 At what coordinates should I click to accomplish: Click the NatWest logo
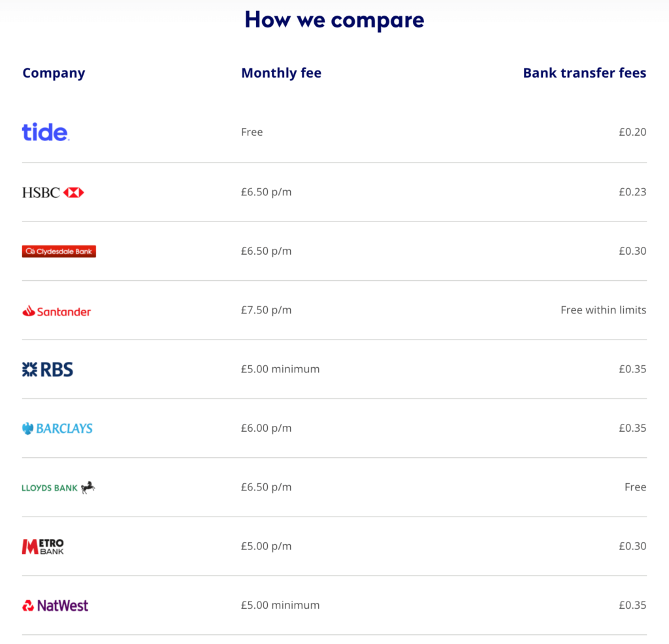coord(55,605)
